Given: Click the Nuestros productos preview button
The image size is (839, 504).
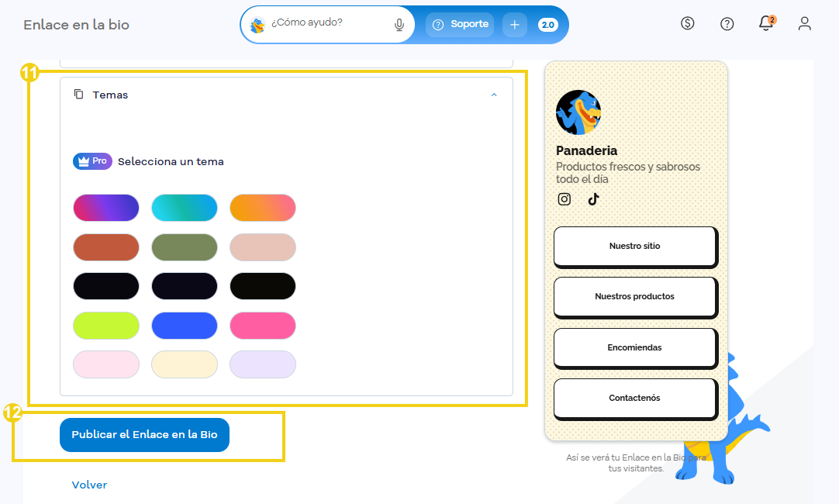Looking at the screenshot, I should coord(635,297).
